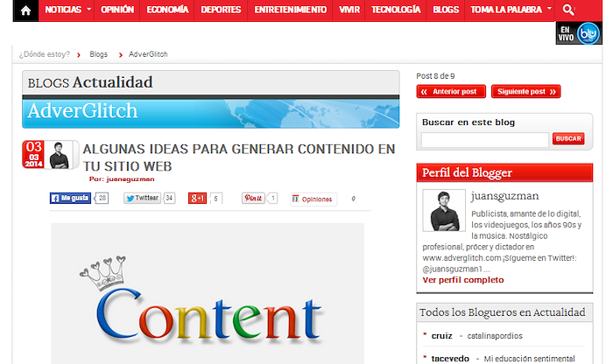Pin the post with Pinit
This screenshot has height=364, width=613.
(x=253, y=198)
